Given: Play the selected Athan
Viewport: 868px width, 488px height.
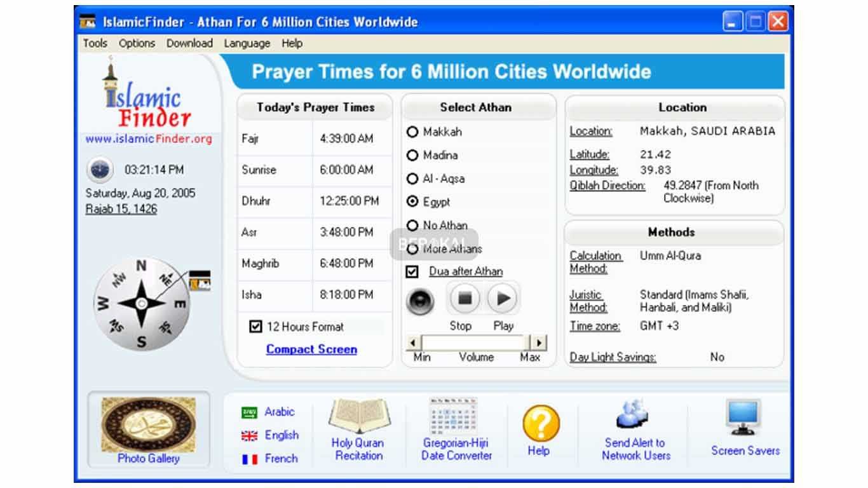Looking at the screenshot, I should 503,298.
